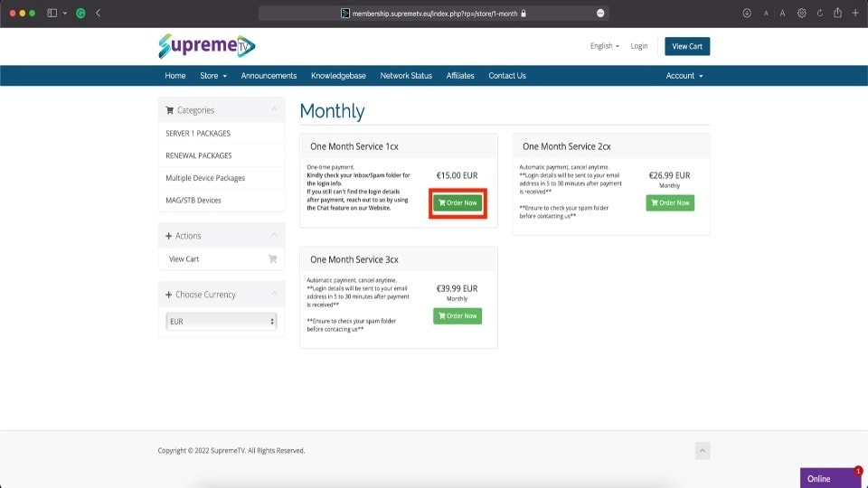Viewport: 868px width, 488px height.
Task: Collapse the Categories panel chevron
Action: [274, 109]
